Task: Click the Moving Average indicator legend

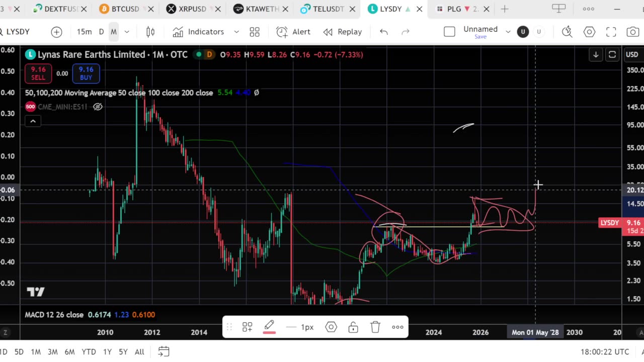Action: [119, 93]
